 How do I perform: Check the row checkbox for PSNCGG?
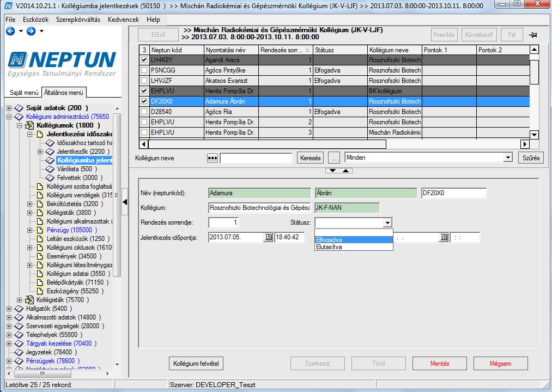coord(144,70)
